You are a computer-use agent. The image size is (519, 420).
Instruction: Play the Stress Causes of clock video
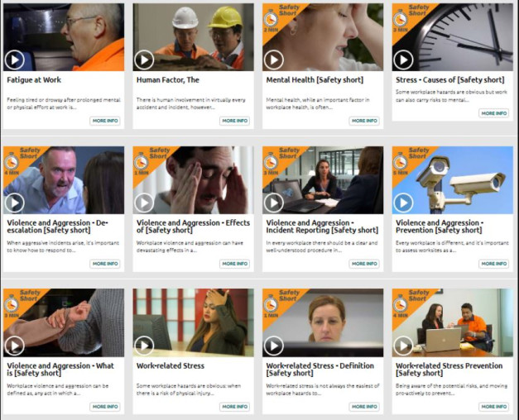tap(403, 60)
